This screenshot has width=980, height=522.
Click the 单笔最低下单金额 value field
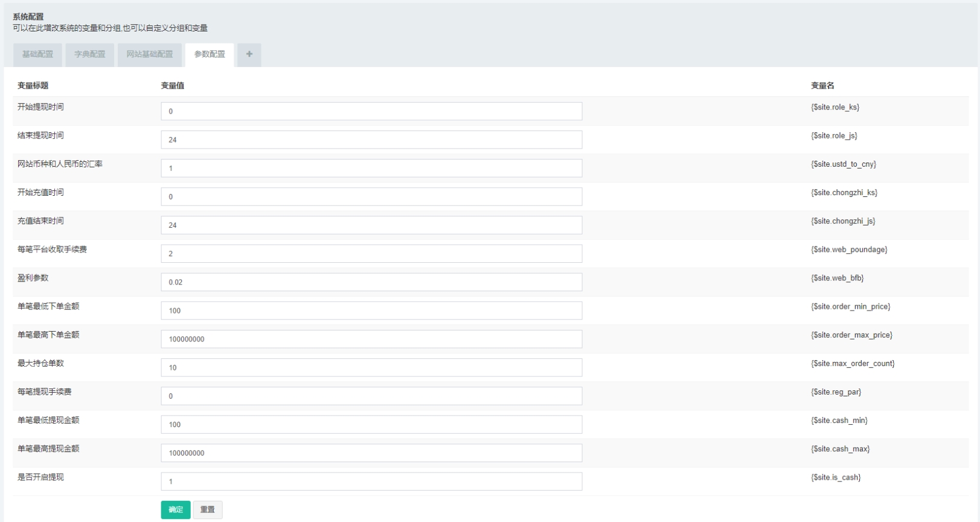tap(371, 311)
